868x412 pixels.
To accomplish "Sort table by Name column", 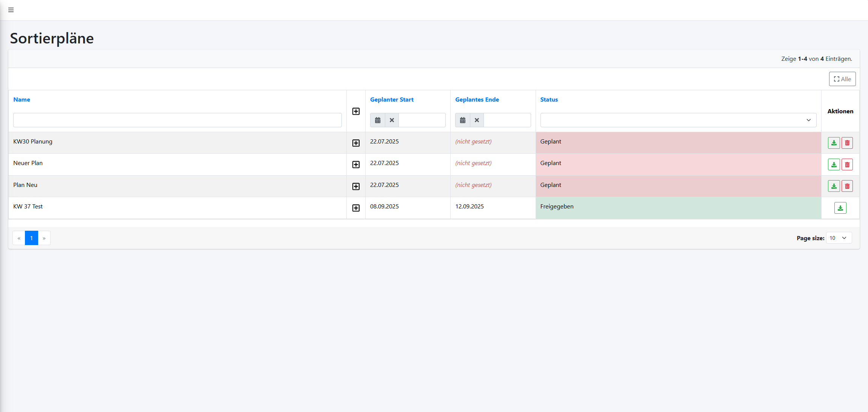I will click(22, 100).
